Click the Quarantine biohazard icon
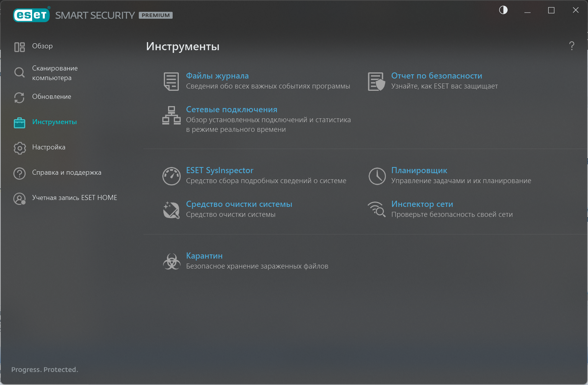This screenshot has height=385, width=588. (171, 261)
